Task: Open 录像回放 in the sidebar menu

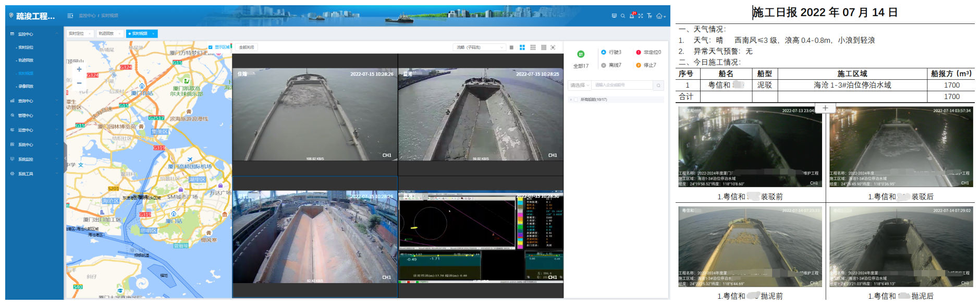Action: [26, 87]
